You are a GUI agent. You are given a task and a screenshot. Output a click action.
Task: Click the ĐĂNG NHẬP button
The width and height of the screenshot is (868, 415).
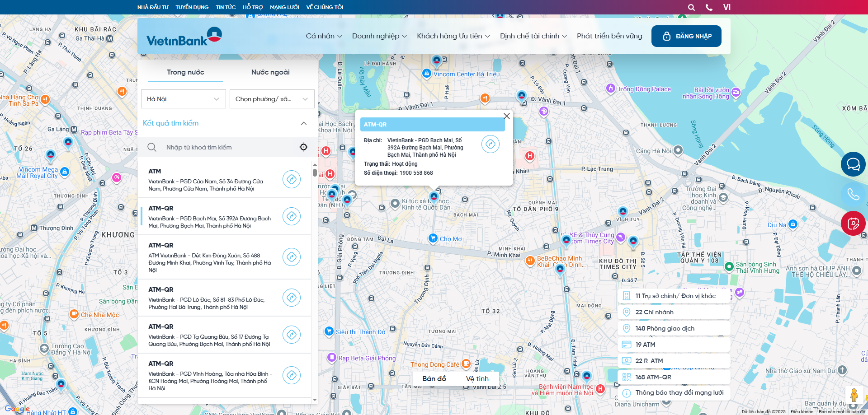click(686, 36)
